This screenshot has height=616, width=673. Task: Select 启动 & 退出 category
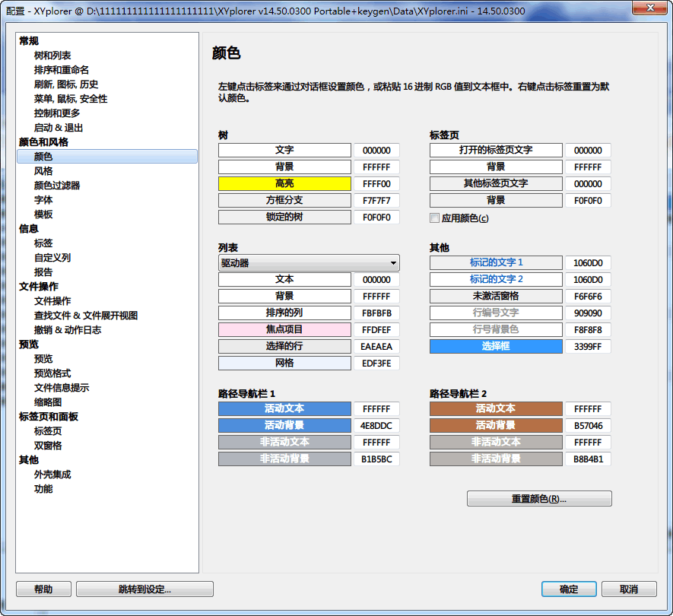pyautogui.click(x=59, y=128)
